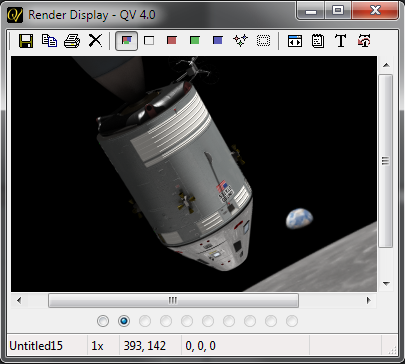The height and width of the screenshot is (364, 405).
Task: Display only the red channel
Action: click(172, 41)
